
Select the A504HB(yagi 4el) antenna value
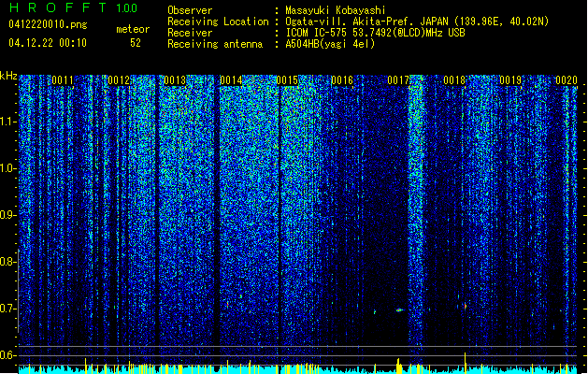coord(330,44)
